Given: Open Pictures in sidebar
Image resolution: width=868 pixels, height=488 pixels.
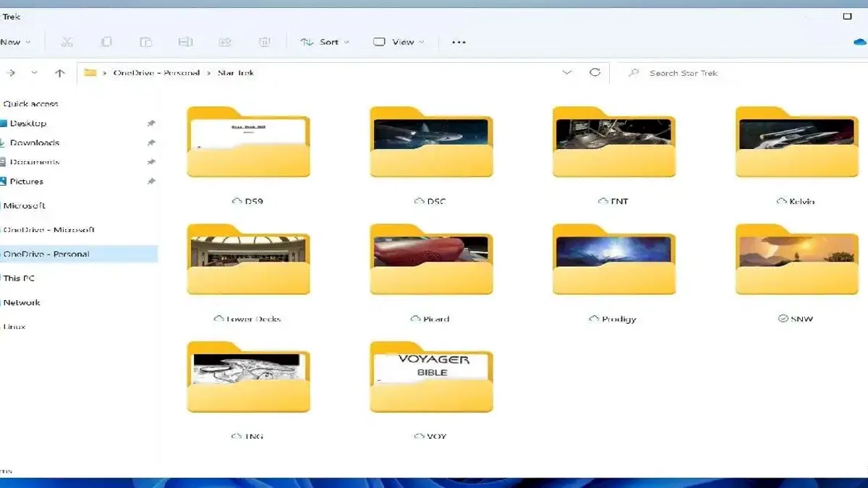Looking at the screenshot, I should pyautogui.click(x=27, y=181).
